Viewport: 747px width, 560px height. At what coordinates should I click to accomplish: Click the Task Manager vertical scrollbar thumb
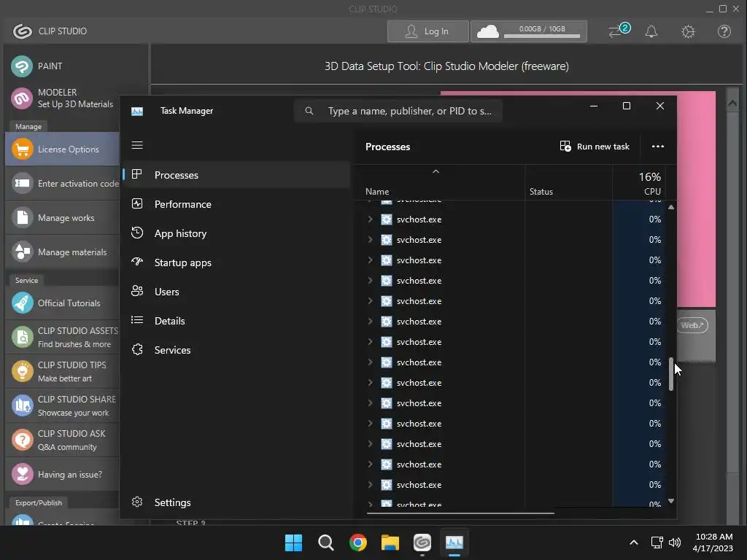(671, 374)
